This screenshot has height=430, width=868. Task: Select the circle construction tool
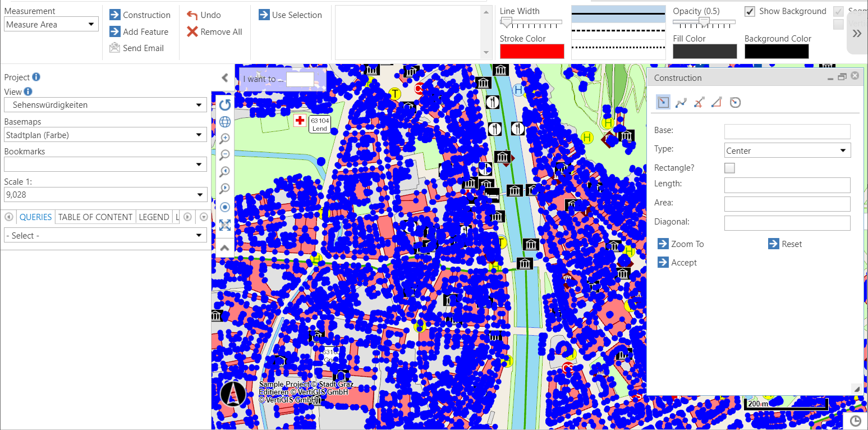[734, 102]
